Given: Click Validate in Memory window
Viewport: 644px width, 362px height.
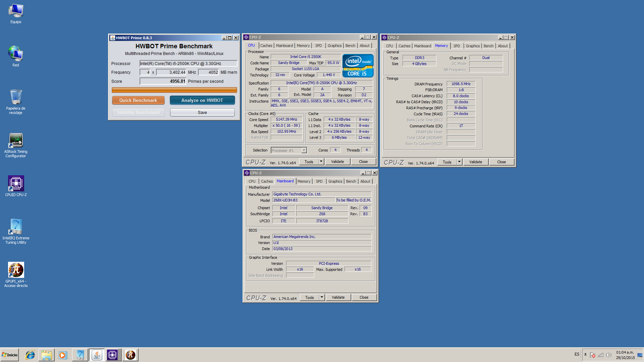Looking at the screenshot, I should (x=476, y=162).
